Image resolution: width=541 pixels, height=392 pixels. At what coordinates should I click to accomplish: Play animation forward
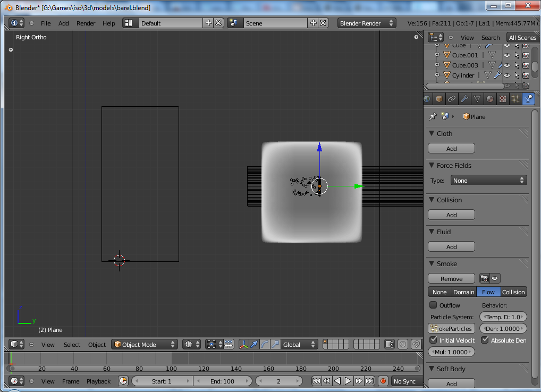pos(348,381)
